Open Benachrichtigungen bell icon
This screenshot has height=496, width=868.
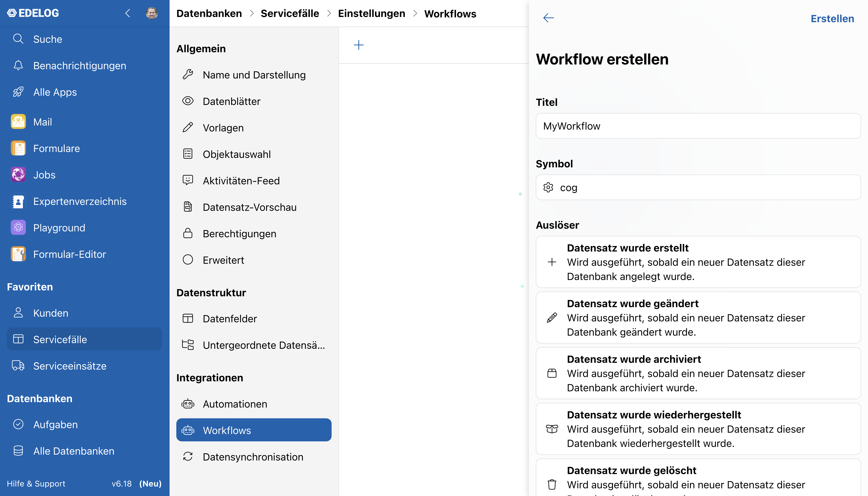tap(18, 65)
